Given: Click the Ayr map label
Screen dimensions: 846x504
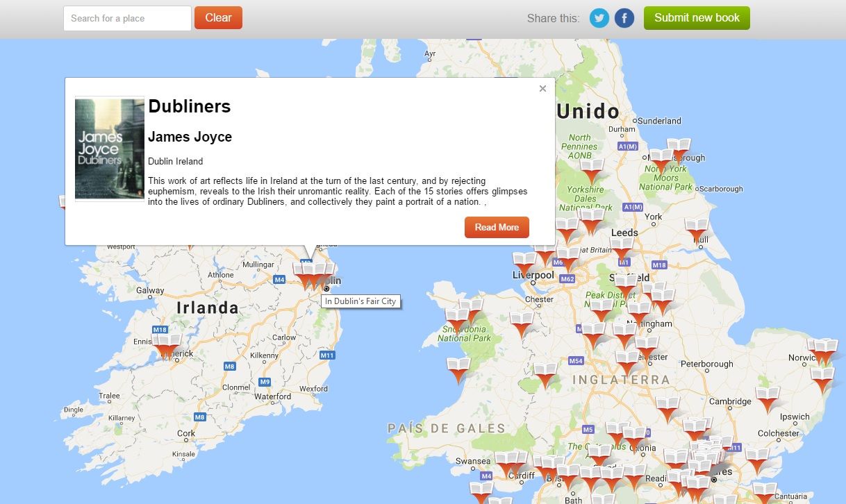Looking at the screenshot, I should (x=429, y=53).
